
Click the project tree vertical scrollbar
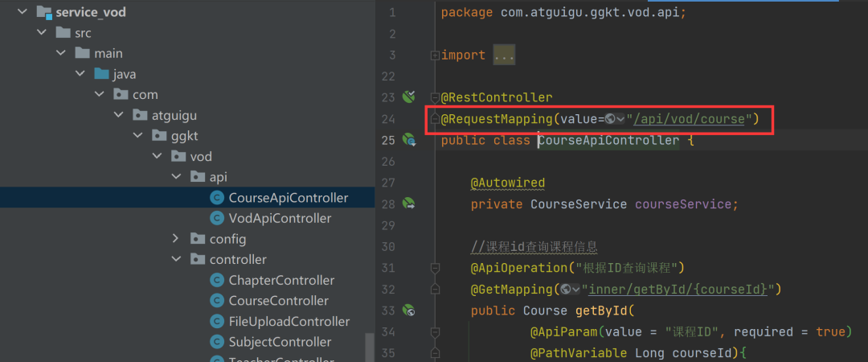tap(370, 348)
